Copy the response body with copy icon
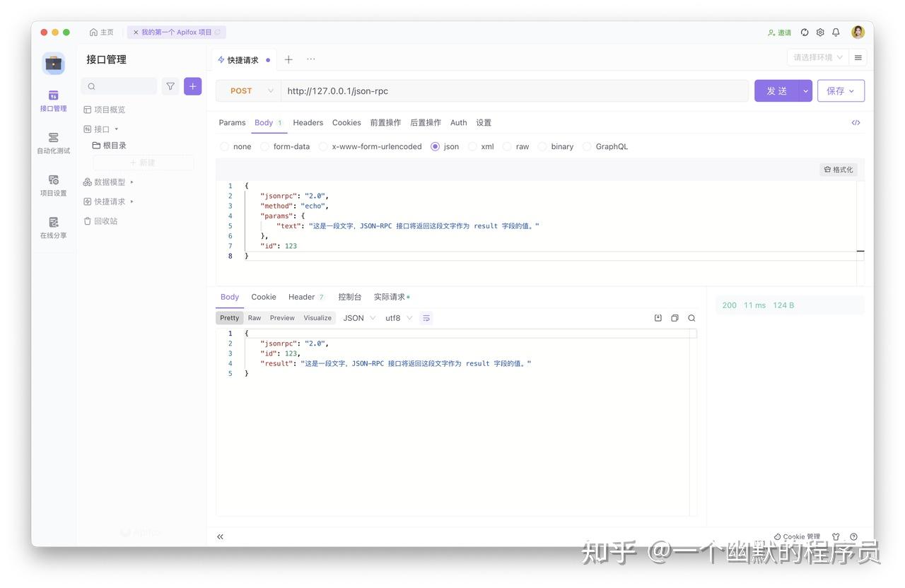 click(675, 318)
